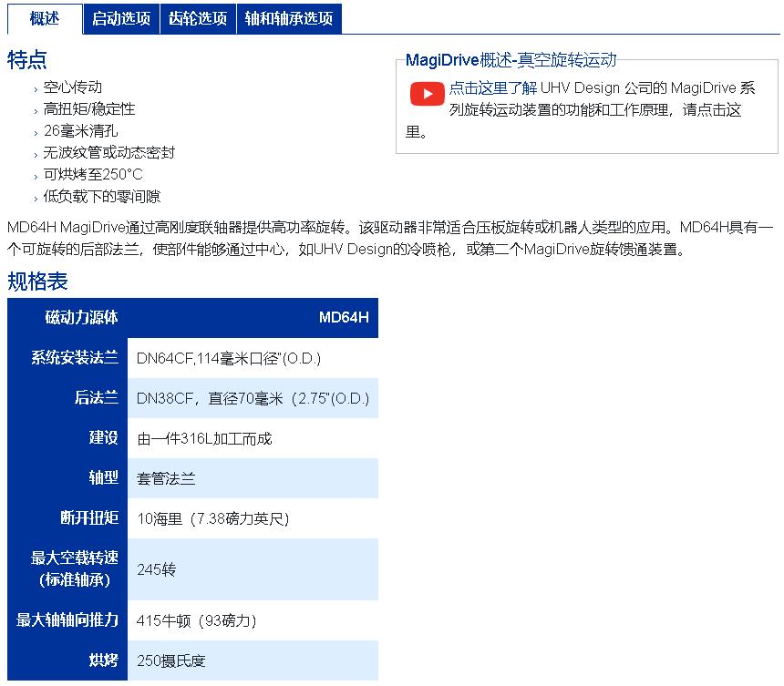Open the 概述 tab
This screenshot has width=784, height=686.
[x=45, y=18]
